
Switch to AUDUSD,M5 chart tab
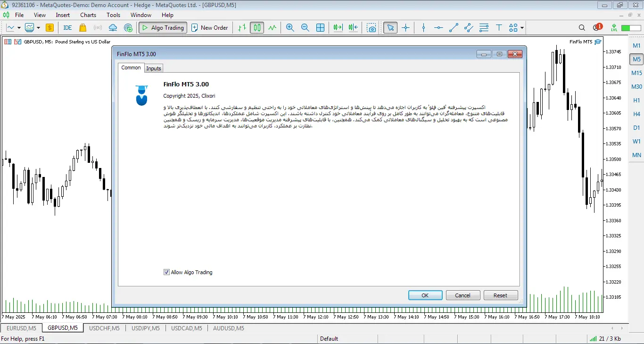click(x=228, y=328)
